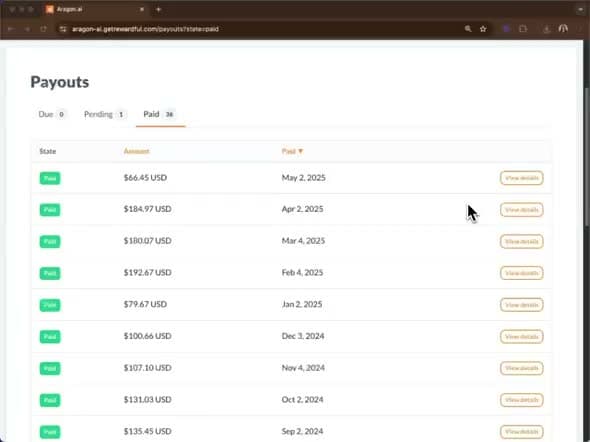This screenshot has width=590, height=442.
Task: Click the Apr 2, 2025 date
Action: click(302, 209)
